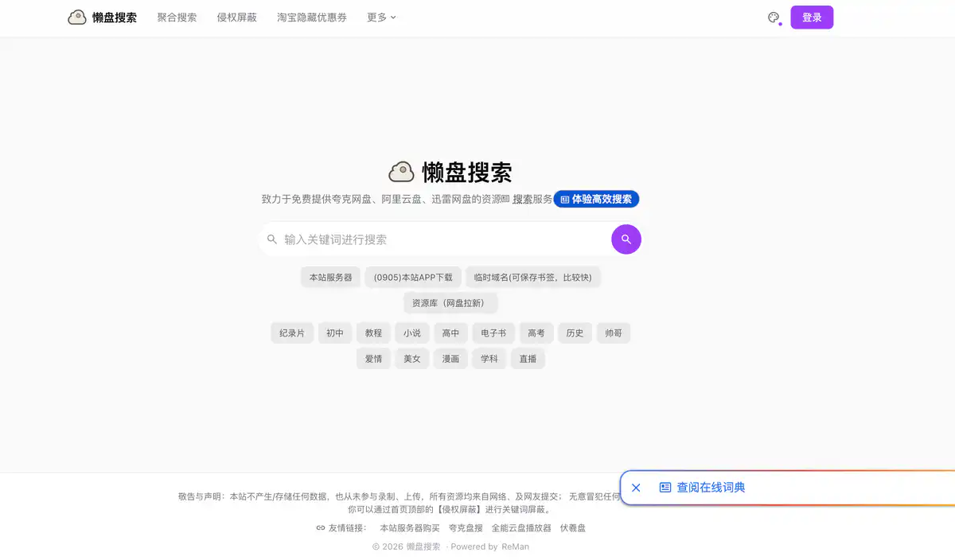Screen dimensions: 955x560
Task: Open 资源库（网盘拉新）tag
Action: (x=450, y=303)
